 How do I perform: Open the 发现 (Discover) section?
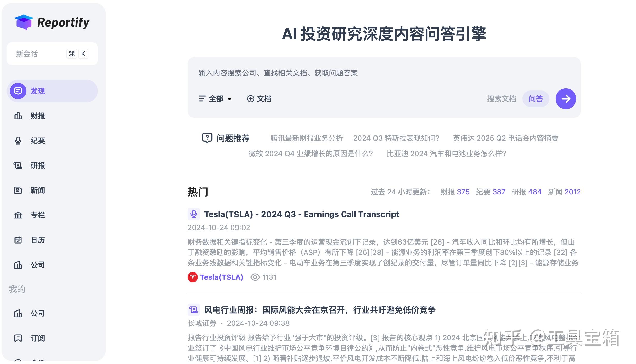click(x=38, y=91)
